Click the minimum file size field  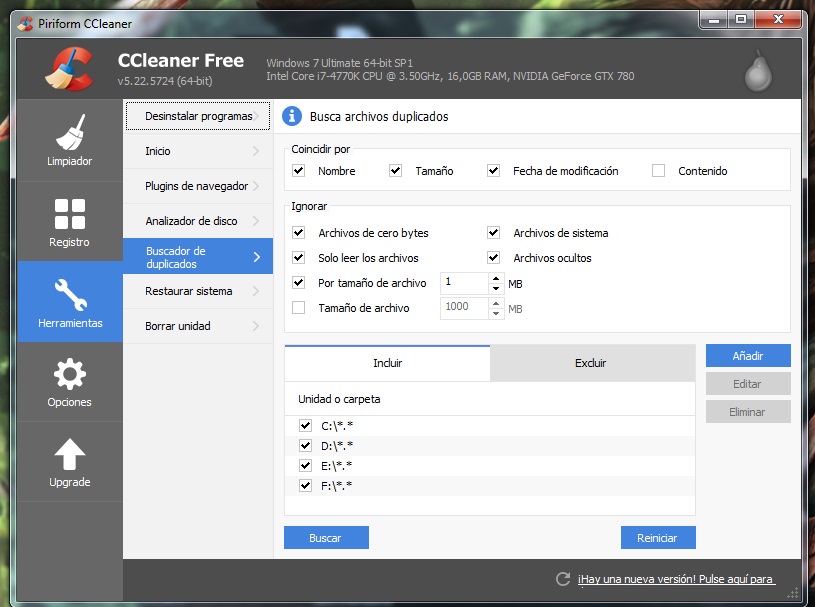[464, 283]
